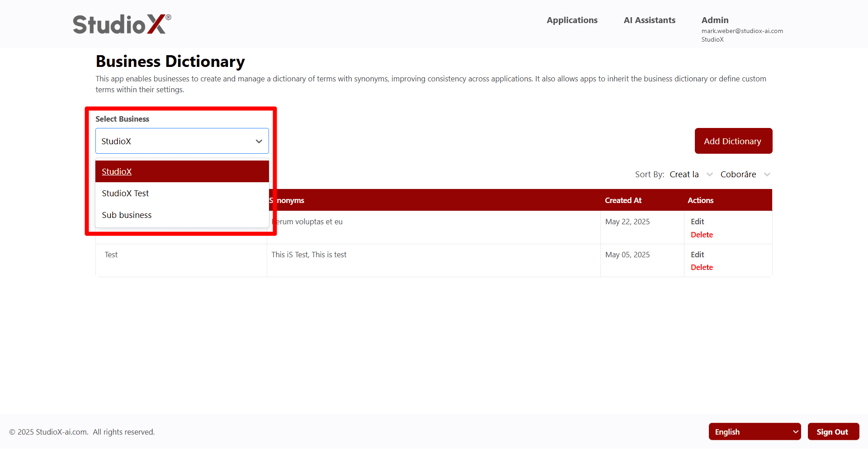Delete the Test dictionary entry

pyautogui.click(x=701, y=267)
